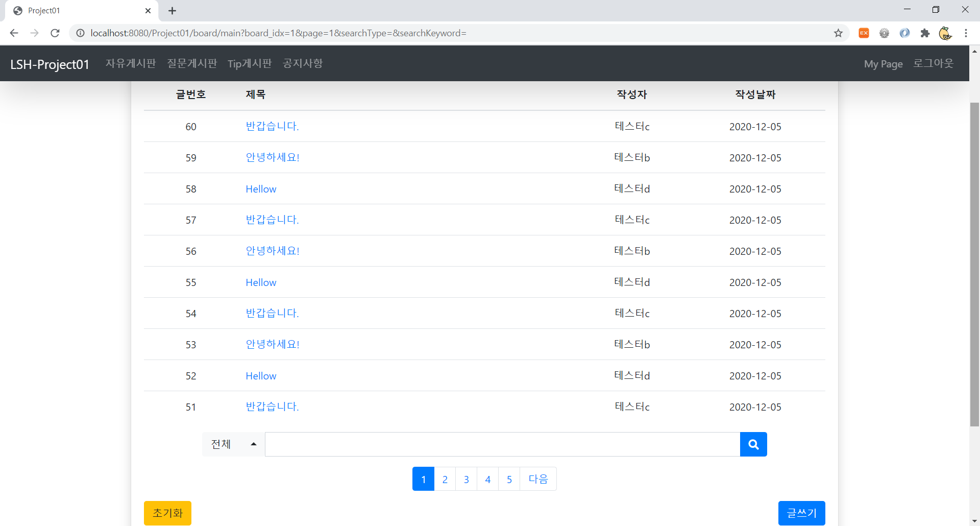Open the browser Extensions puzzle icon
The image size is (980, 526).
coord(925,33)
